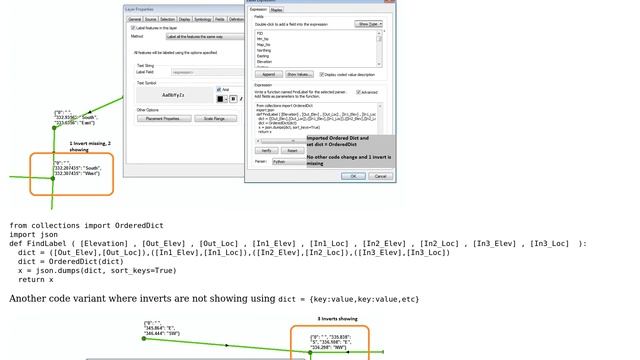Open the Selection tab in Layer Properties

167,19
